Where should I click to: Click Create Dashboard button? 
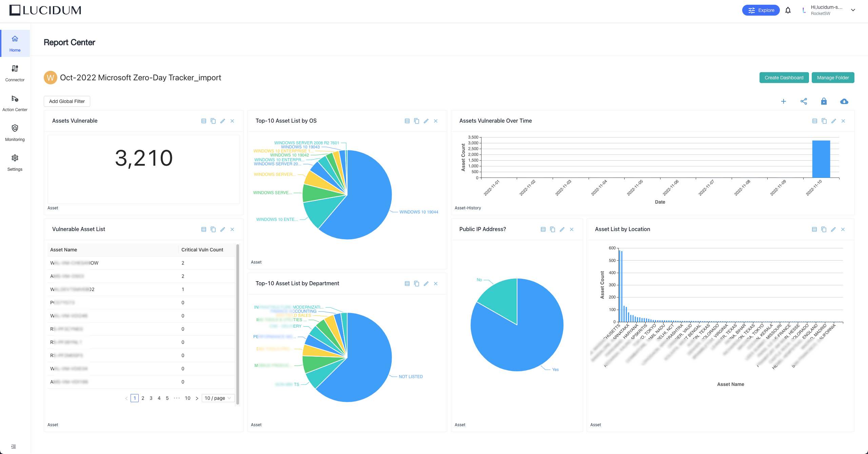[783, 78]
